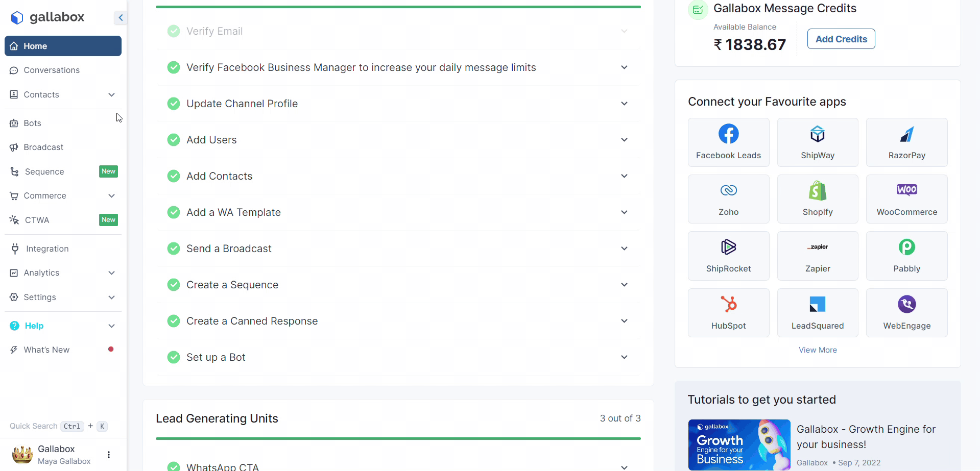
Task: Select the HubSpot integration tile
Action: [728, 313]
